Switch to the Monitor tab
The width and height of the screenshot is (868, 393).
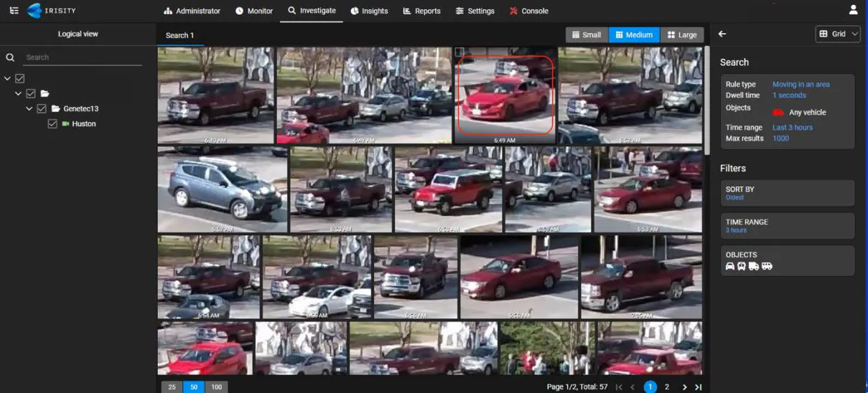[254, 11]
